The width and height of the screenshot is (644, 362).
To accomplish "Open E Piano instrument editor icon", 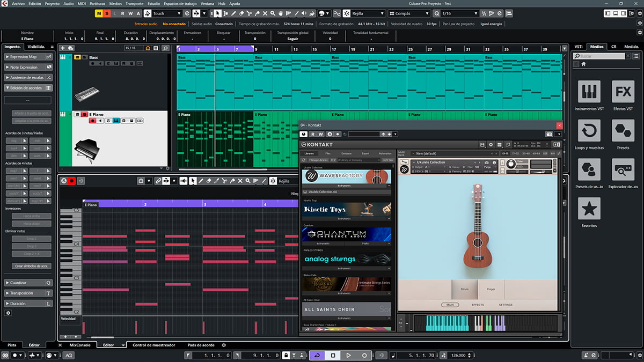I will 116,121.
